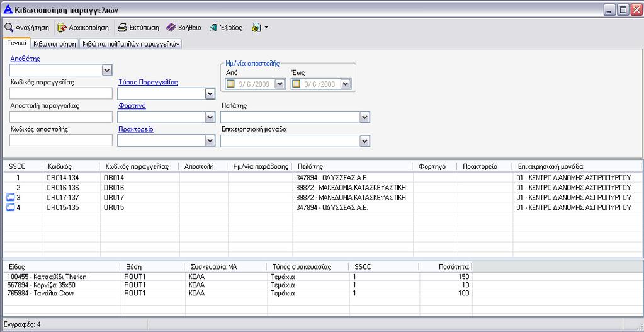Image resolution: width=644 pixels, height=332 pixels.
Task: Open Κιβώτια πολλαπλών παραγγελιών tab
Action: pos(130,44)
